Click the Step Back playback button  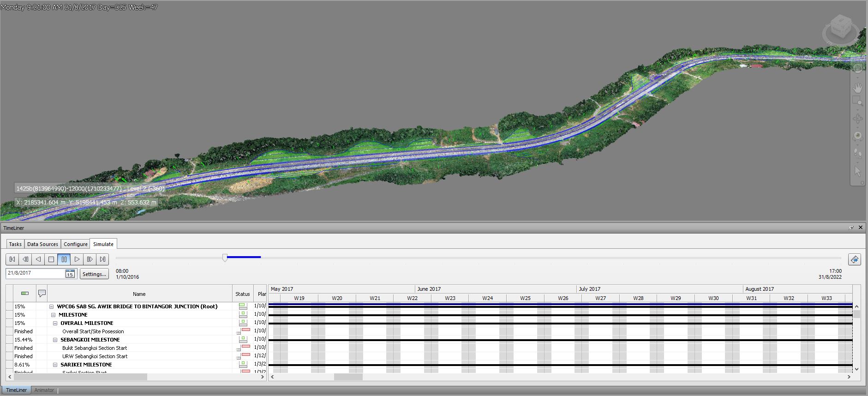[x=25, y=259]
